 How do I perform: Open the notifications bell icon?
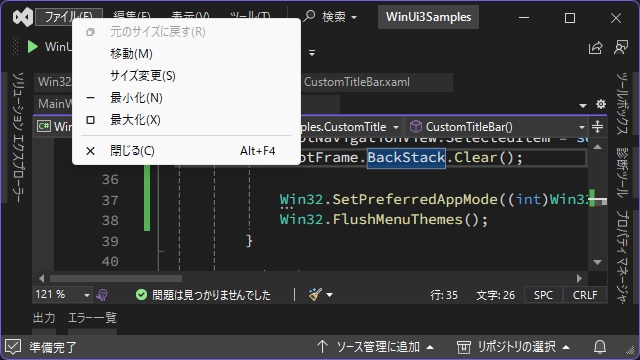pos(600,347)
